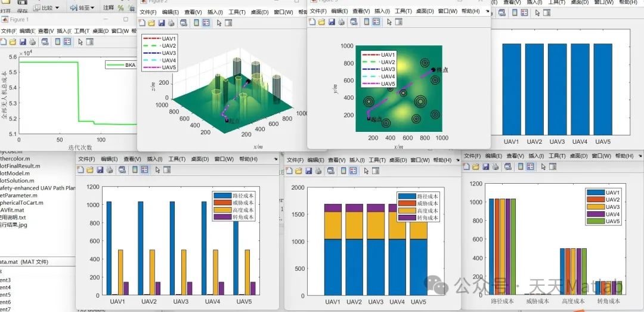Click Link Plot icon in Figure 2 toolbar
Viewport: 644px width, 312px height.
coord(184,23)
